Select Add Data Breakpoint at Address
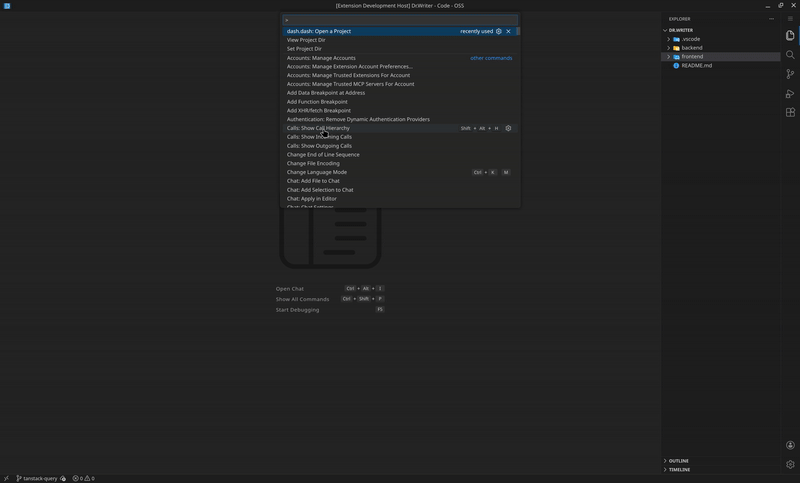Image resolution: width=800 pixels, height=483 pixels. coord(400,93)
